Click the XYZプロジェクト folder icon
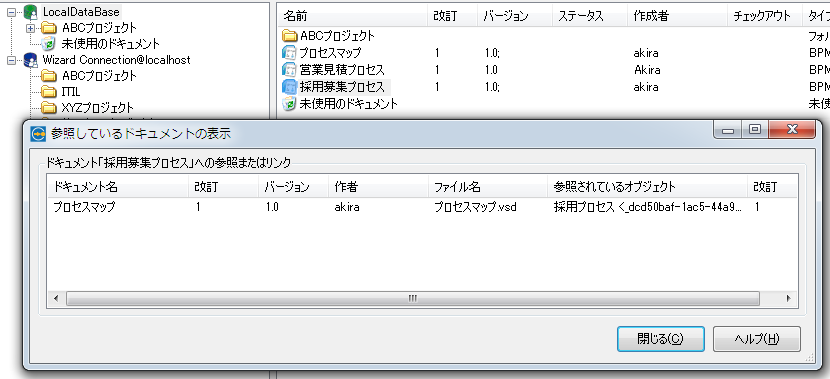 49,107
